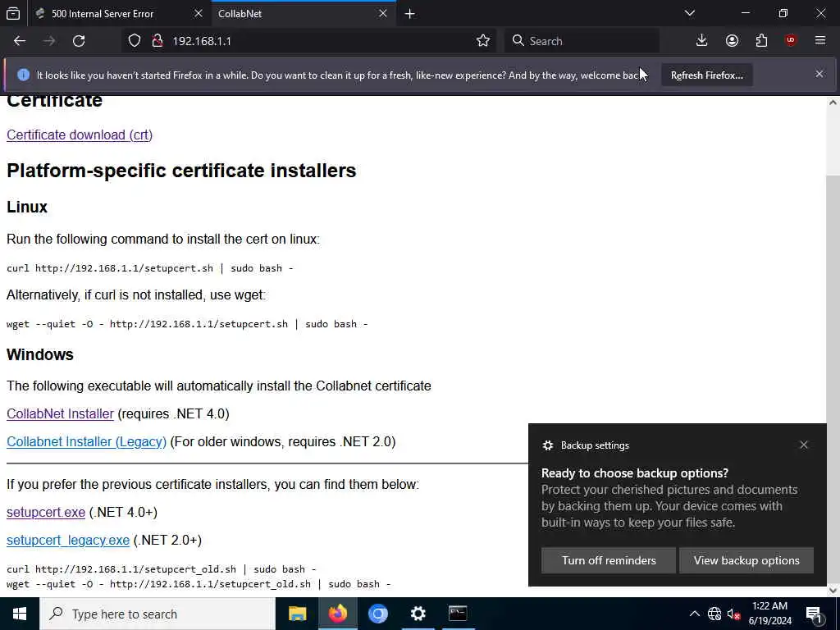Open the Firefox View icon

point(13,13)
